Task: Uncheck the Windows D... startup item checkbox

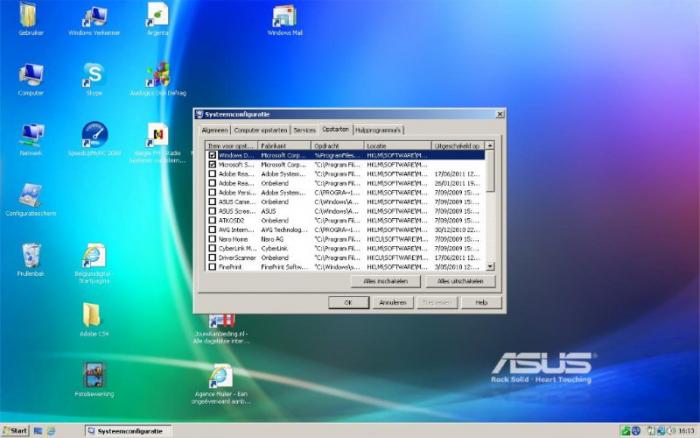Action: coord(211,156)
